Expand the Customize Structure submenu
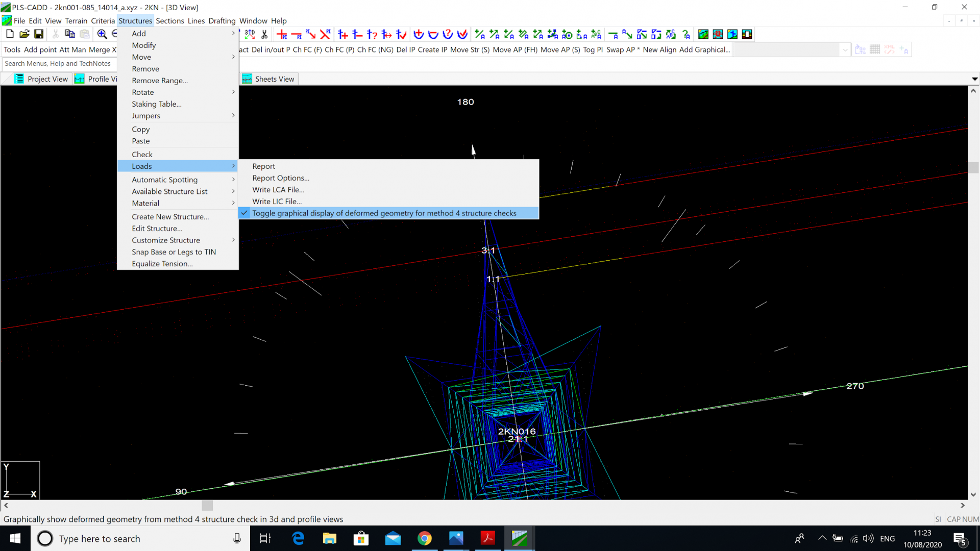980x551 pixels. coord(178,240)
